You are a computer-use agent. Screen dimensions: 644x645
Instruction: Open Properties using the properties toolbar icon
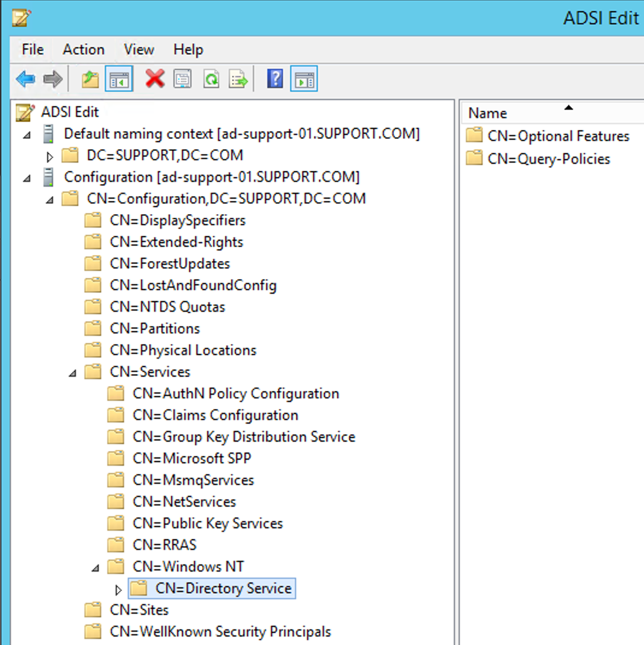click(x=183, y=79)
